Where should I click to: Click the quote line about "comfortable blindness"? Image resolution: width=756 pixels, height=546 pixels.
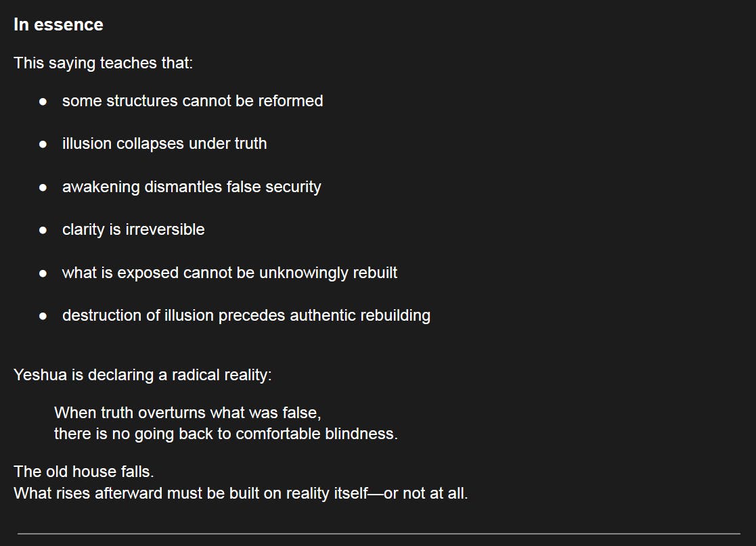pos(225,434)
